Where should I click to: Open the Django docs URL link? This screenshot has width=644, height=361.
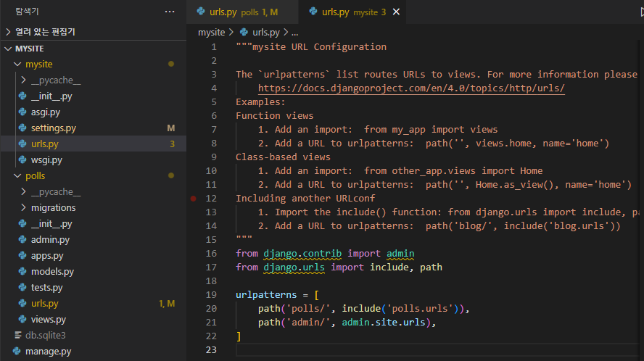click(411, 88)
